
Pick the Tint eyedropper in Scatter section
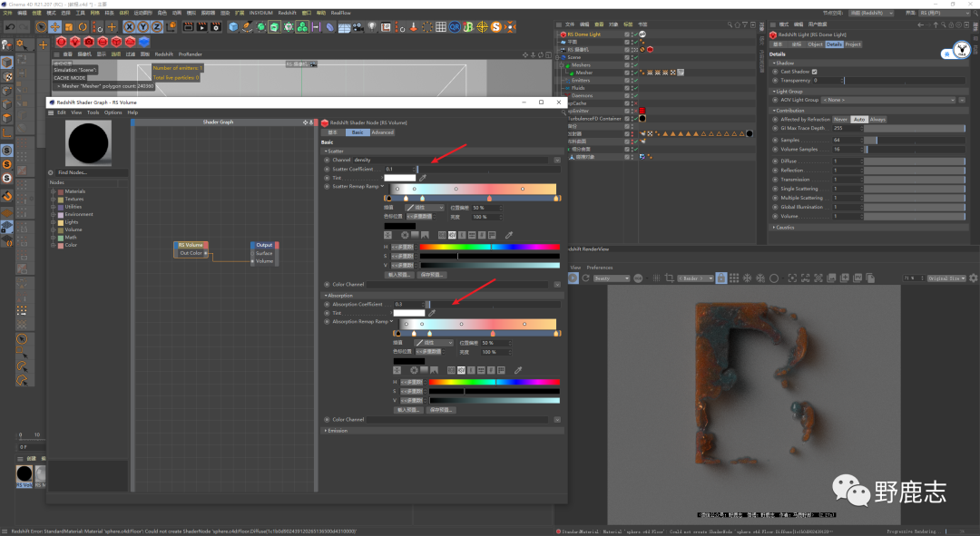pos(423,178)
